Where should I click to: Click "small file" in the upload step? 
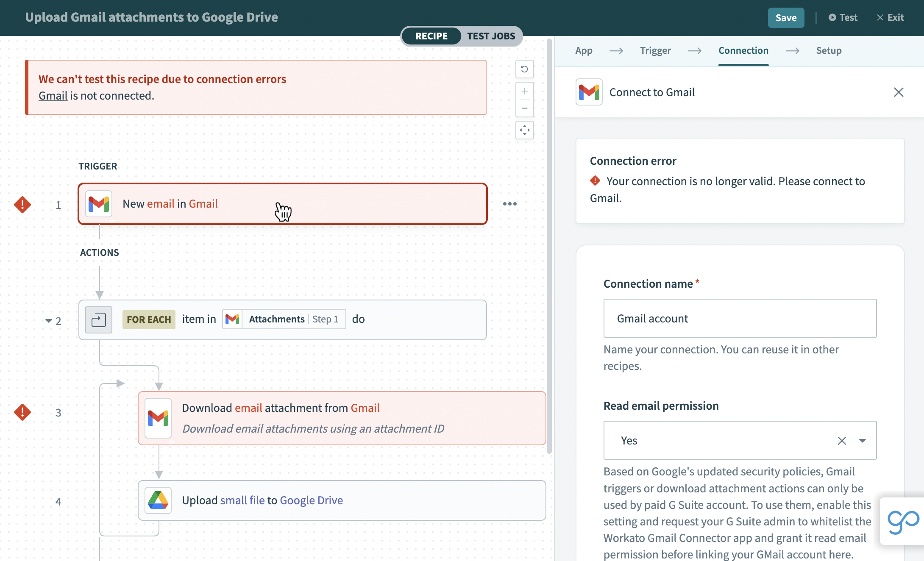(242, 500)
